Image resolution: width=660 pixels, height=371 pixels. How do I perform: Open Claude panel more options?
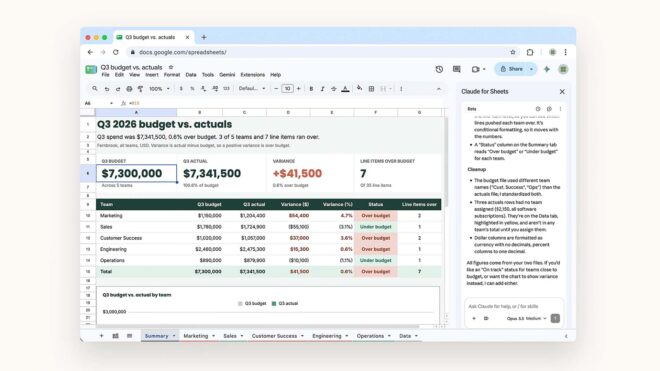560,109
